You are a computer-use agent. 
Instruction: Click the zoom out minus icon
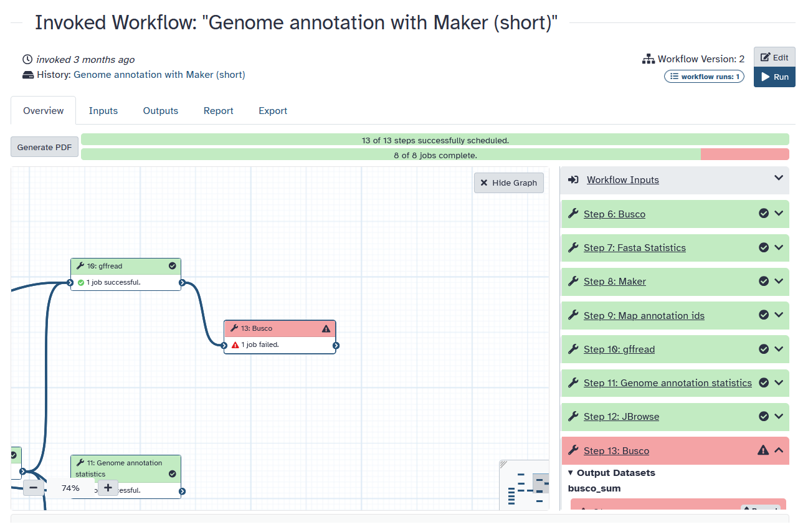[34, 488]
